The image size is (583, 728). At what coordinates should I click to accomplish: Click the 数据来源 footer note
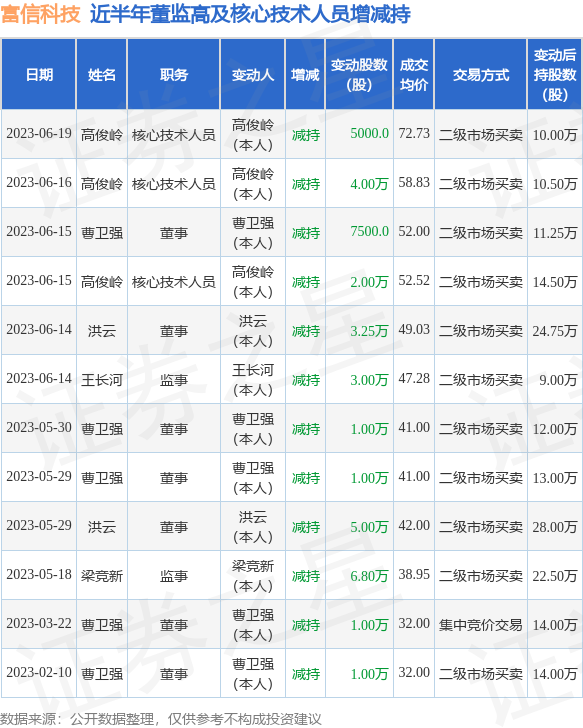161,719
